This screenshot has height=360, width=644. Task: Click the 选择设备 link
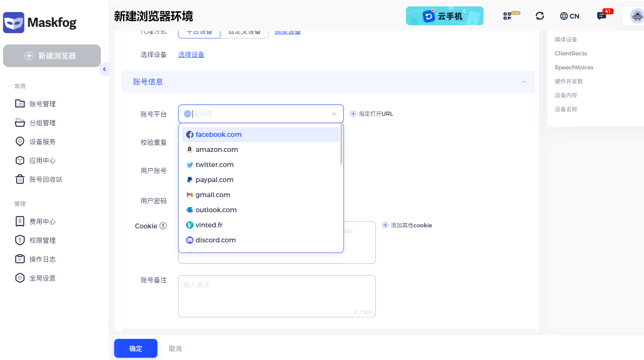(x=191, y=55)
